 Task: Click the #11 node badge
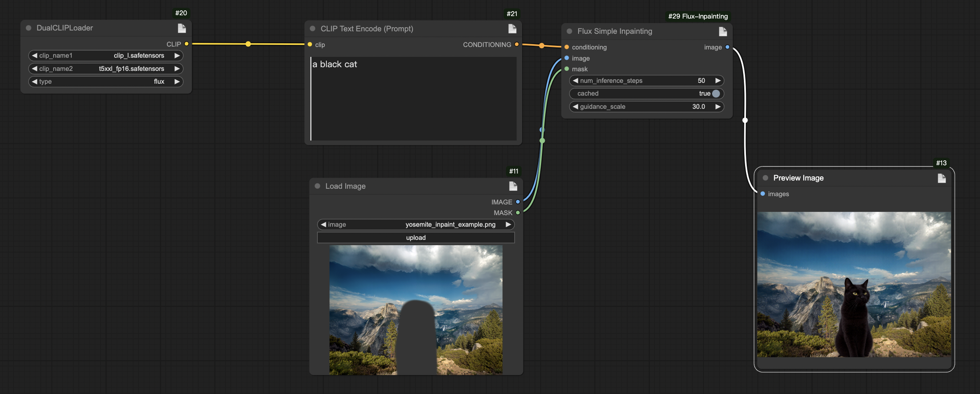513,171
